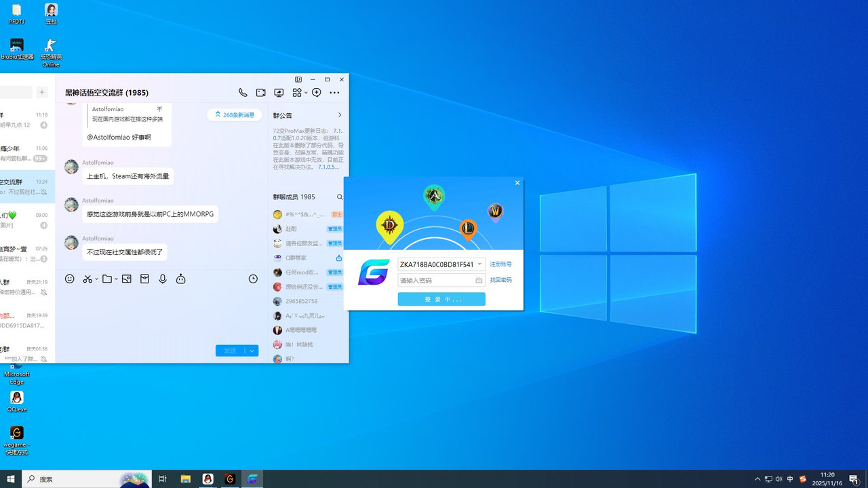868x488 pixels.
Task: Click 找回密码 link
Action: pos(501,280)
